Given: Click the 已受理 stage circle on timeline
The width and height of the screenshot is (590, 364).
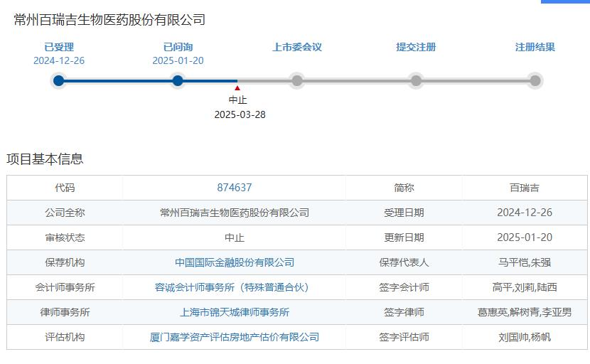Looking at the screenshot, I should point(59,80).
